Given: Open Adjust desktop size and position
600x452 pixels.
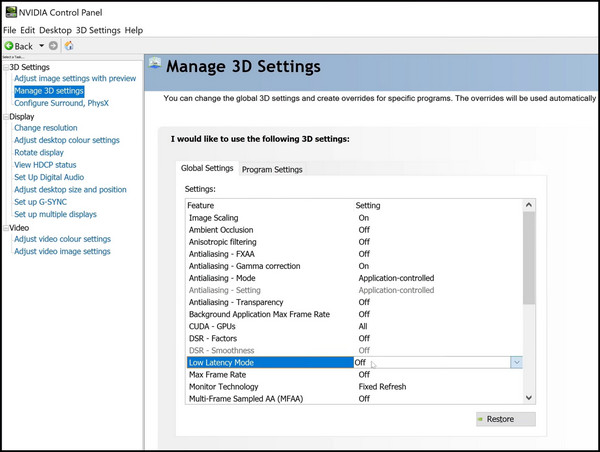Looking at the screenshot, I should 70,189.
